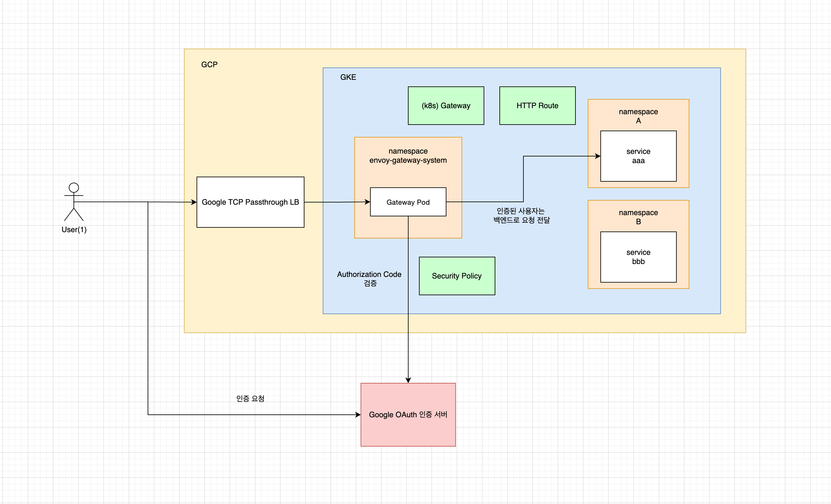Viewport: 831px width, 504px height.
Task: Click the arrowhead entering service aaa
Action: click(x=598, y=156)
